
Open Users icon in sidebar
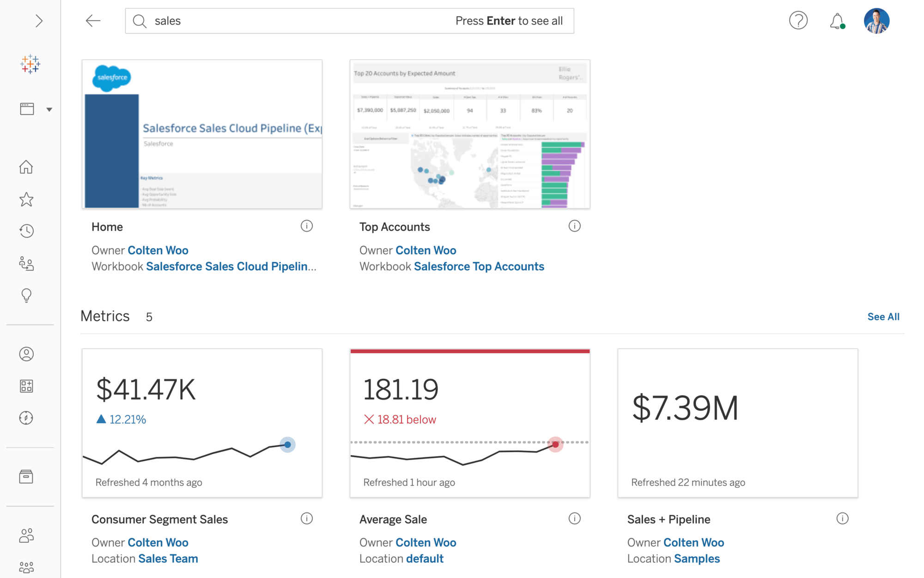point(26,535)
